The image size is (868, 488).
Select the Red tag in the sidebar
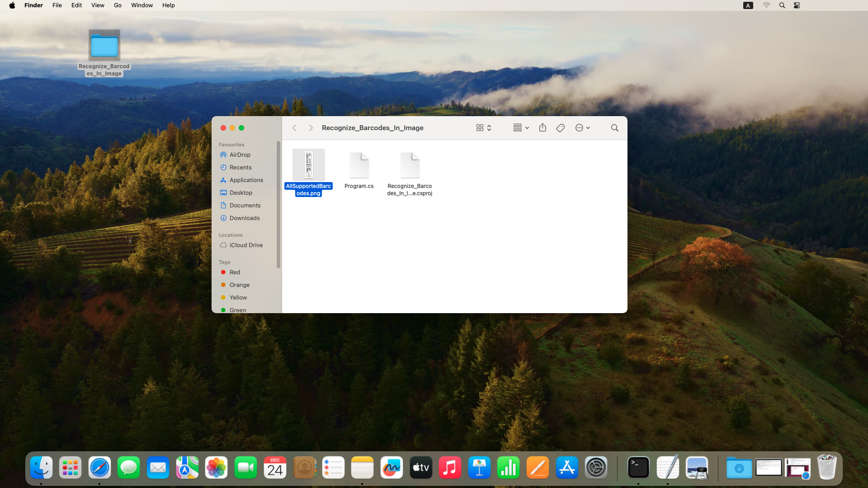point(235,272)
